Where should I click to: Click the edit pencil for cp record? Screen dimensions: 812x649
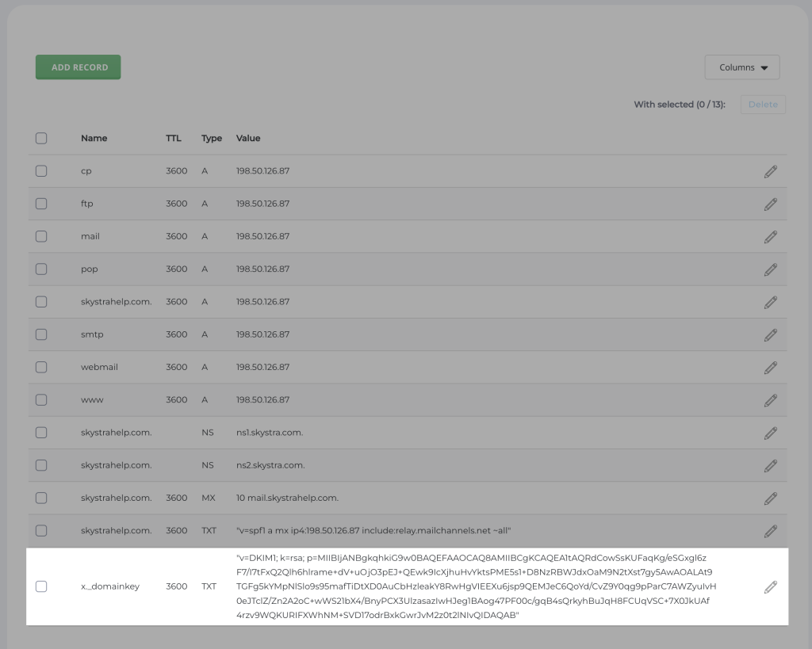770,171
